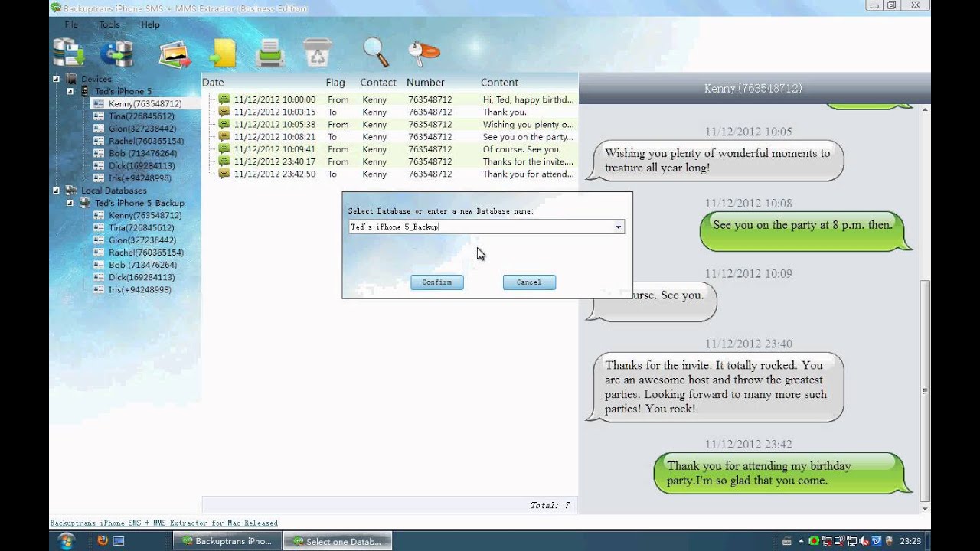Click the Content column header
This screenshot has height=551, width=980.
point(499,83)
